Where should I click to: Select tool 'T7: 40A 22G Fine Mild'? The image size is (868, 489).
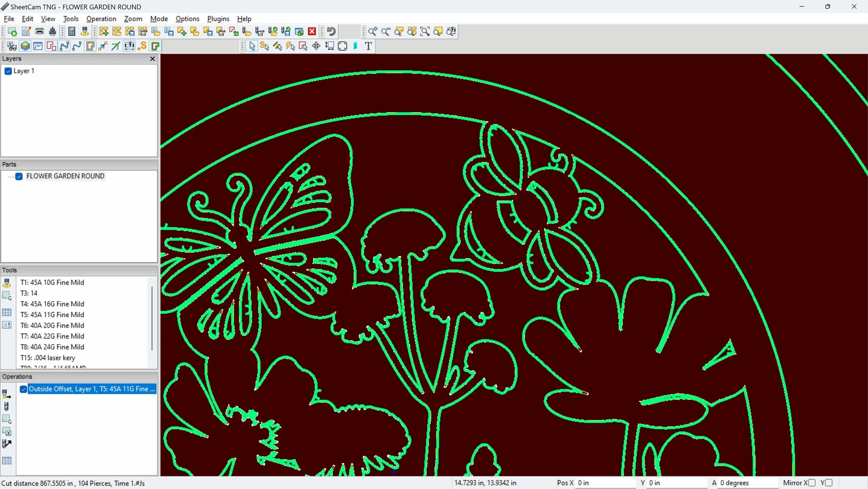click(x=52, y=336)
